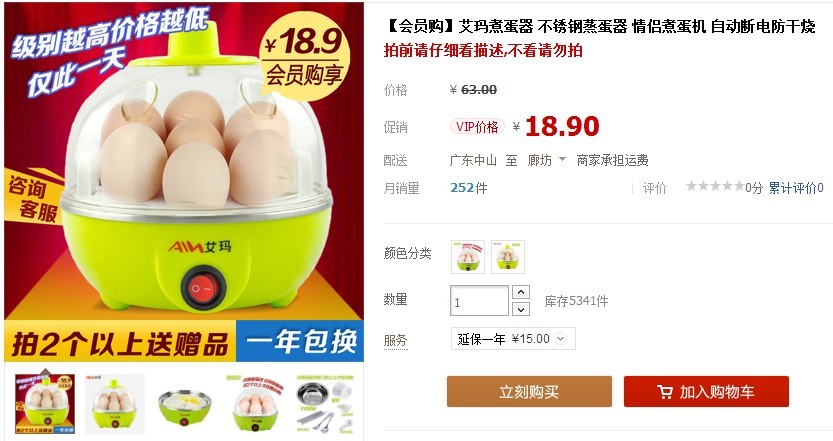Open the 延保一年 service dropdown
This screenshot has width=833, height=441.
(513, 339)
